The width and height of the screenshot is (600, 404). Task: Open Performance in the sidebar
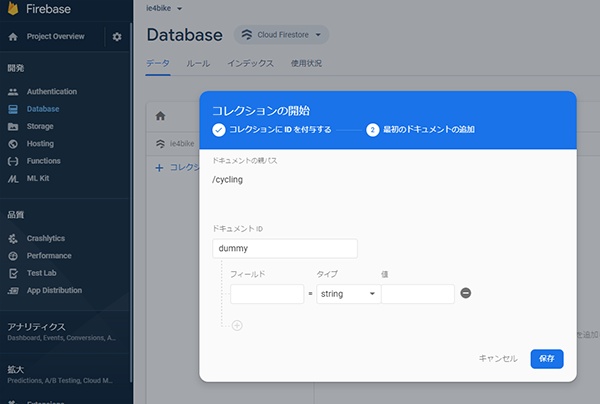[x=49, y=256]
